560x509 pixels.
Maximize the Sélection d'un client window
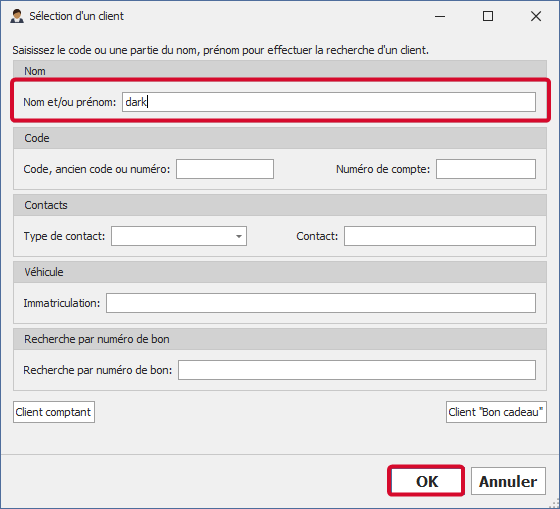[x=488, y=16]
